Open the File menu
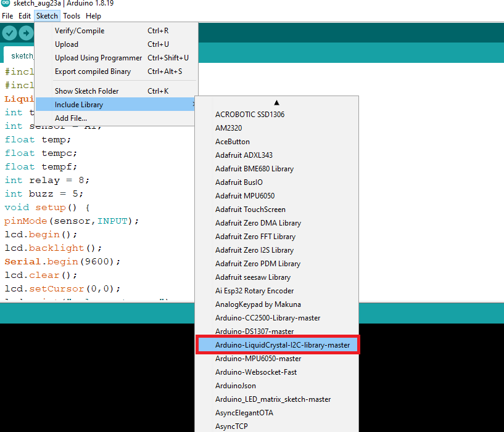The height and width of the screenshot is (432, 504). (7, 16)
